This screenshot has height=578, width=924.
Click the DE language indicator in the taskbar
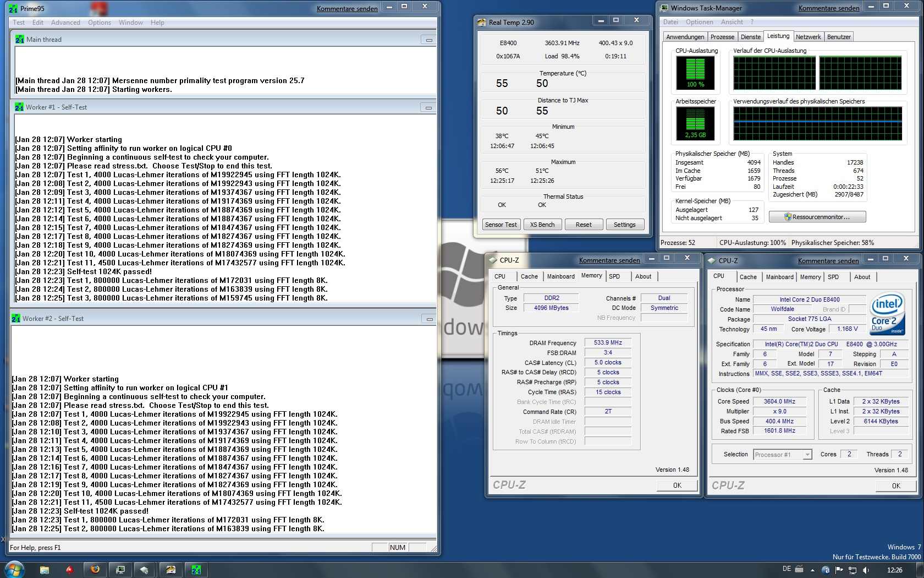click(787, 569)
